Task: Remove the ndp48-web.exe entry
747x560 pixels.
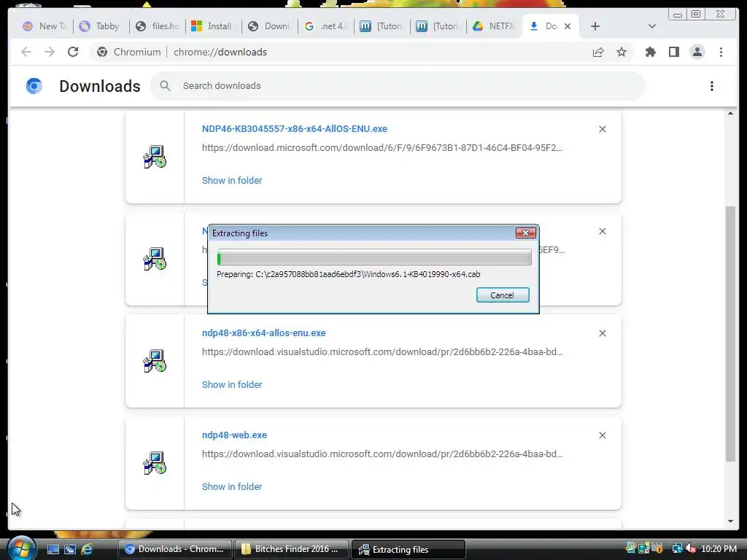Action: tap(602, 435)
